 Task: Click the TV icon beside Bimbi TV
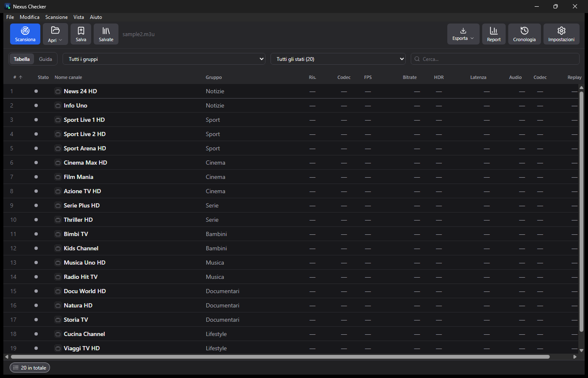tap(58, 234)
